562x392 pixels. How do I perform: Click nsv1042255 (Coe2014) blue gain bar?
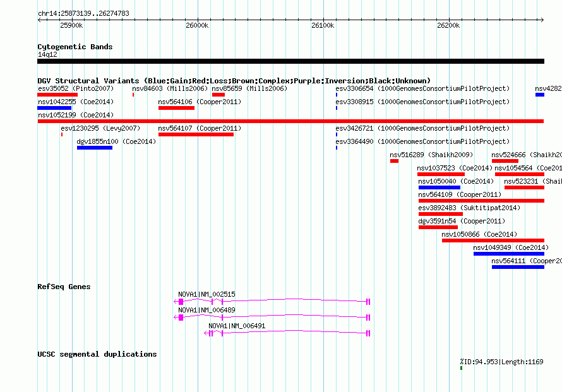click(54, 108)
